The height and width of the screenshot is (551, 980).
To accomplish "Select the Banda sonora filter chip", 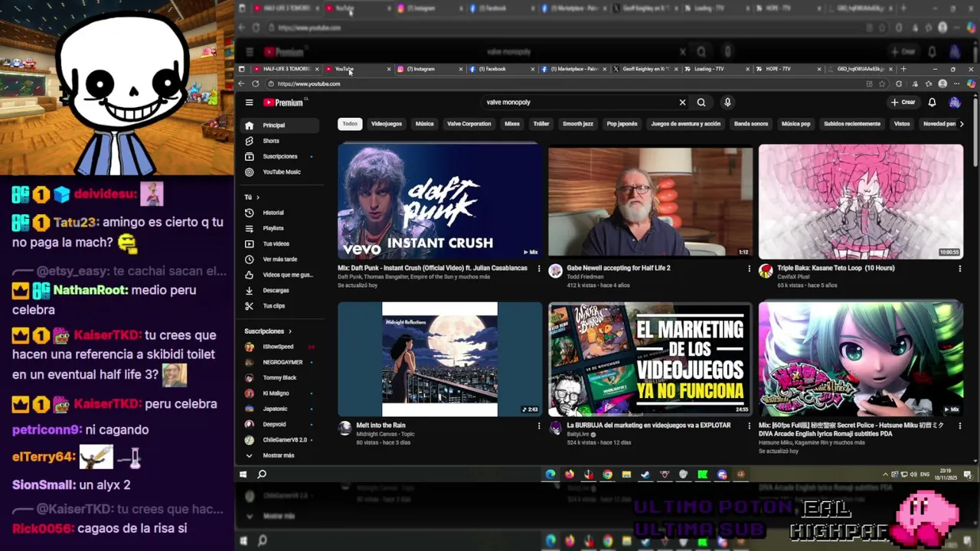I will tap(751, 124).
